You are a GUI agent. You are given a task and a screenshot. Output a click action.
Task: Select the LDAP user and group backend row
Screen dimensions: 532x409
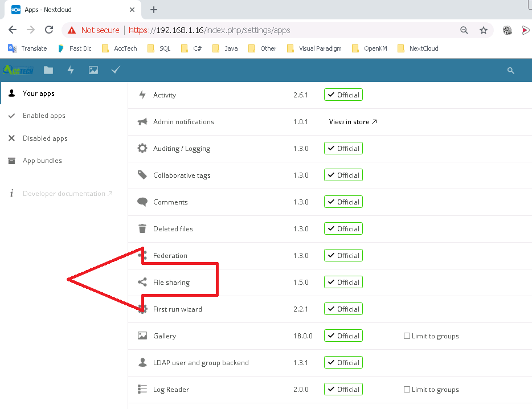(x=330, y=362)
